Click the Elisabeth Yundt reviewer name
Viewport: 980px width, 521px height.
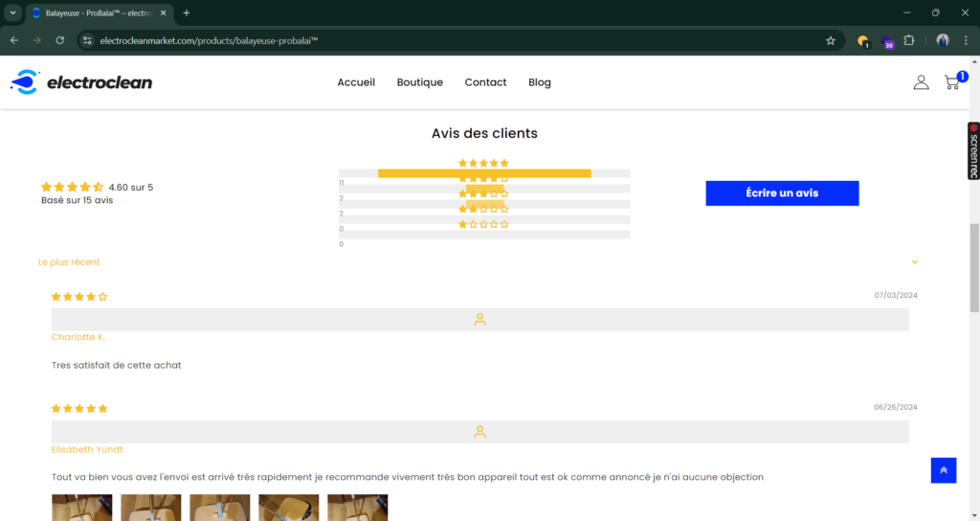[x=87, y=450]
